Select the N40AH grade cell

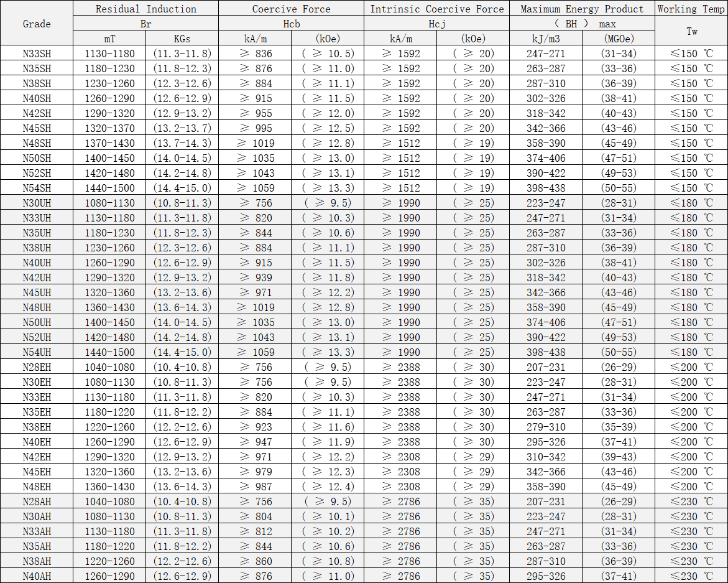pos(37,576)
